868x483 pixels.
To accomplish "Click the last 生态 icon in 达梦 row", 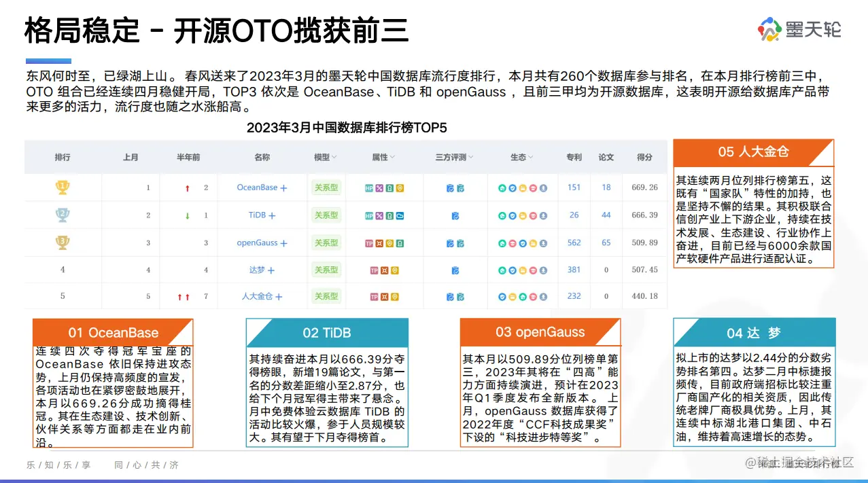I will 543,270.
